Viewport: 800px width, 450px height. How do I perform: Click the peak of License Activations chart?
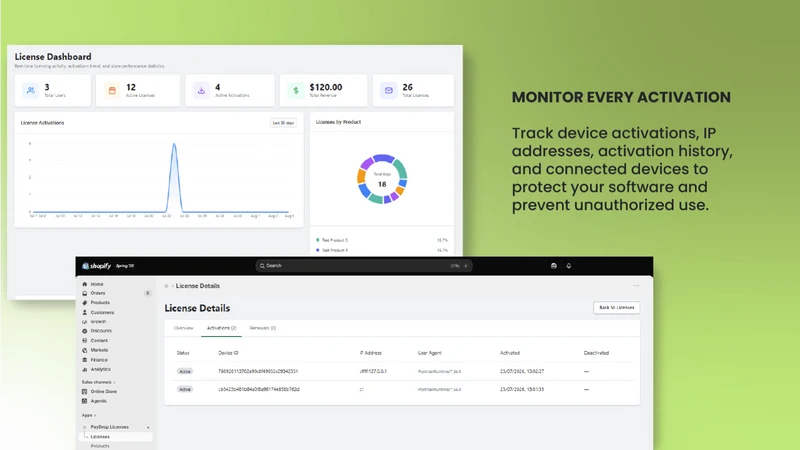(x=174, y=145)
